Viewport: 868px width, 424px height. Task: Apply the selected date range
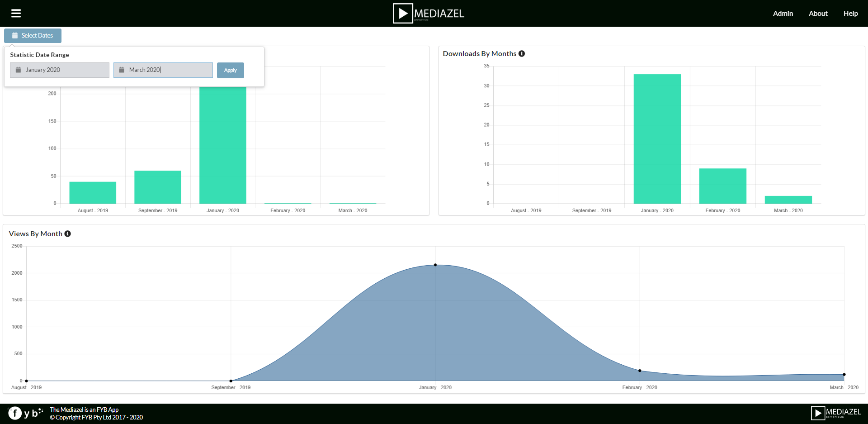231,70
